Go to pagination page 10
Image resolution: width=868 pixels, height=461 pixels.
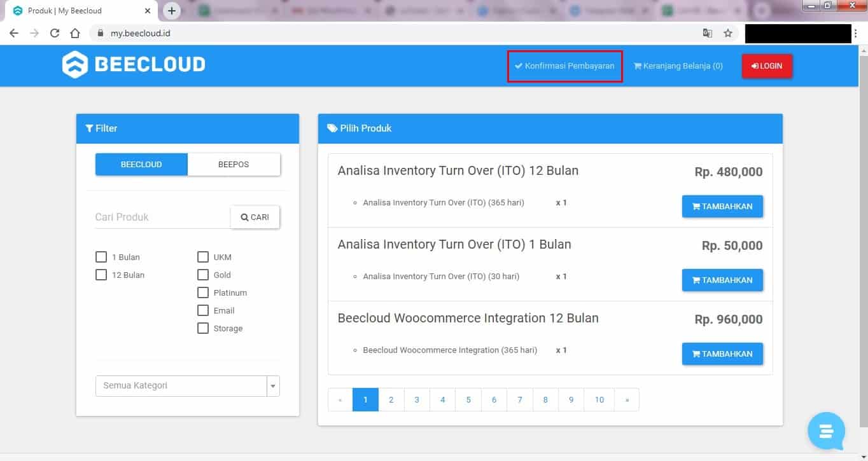(x=599, y=400)
